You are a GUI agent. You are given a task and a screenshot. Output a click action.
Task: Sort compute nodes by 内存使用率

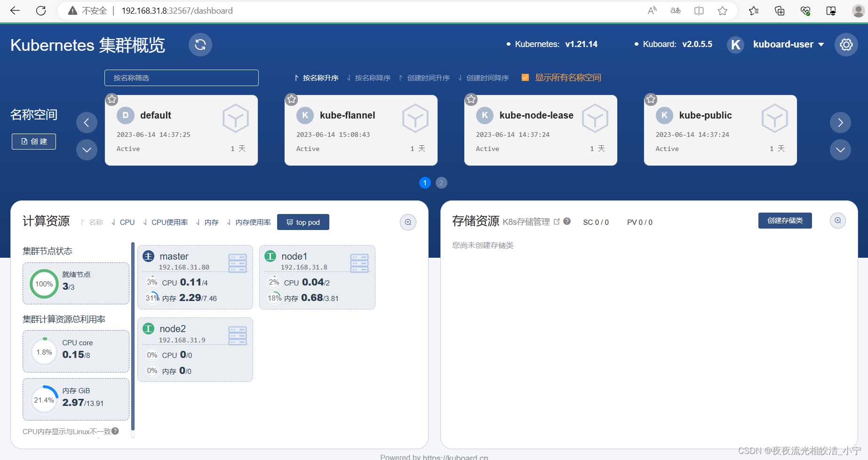248,222
